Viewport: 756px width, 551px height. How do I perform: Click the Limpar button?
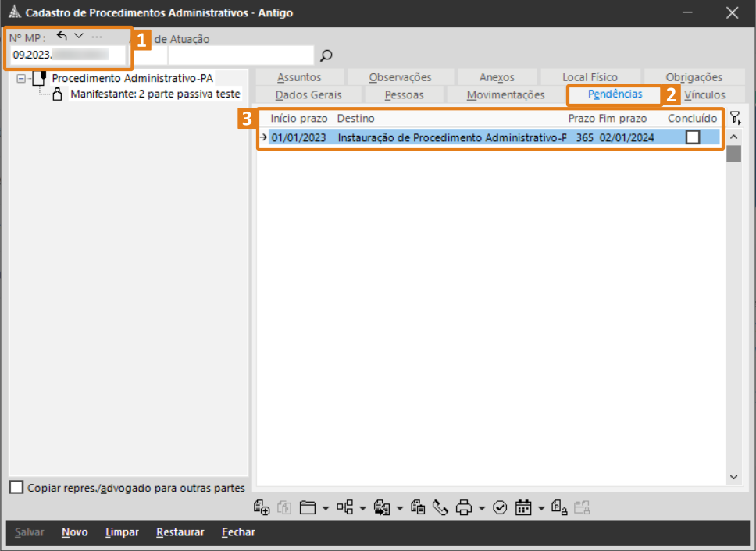click(x=122, y=532)
